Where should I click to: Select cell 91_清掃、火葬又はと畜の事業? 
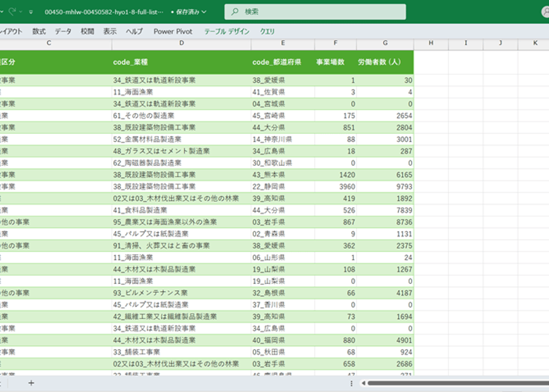pyautogui.click(x=181, y=246)
